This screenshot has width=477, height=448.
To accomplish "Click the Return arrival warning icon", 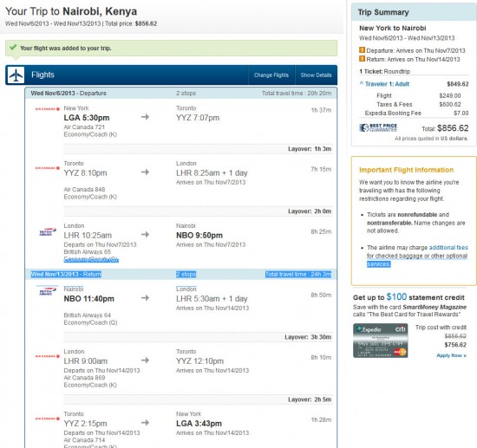I will pyautogui.click(x=362, y=58).
